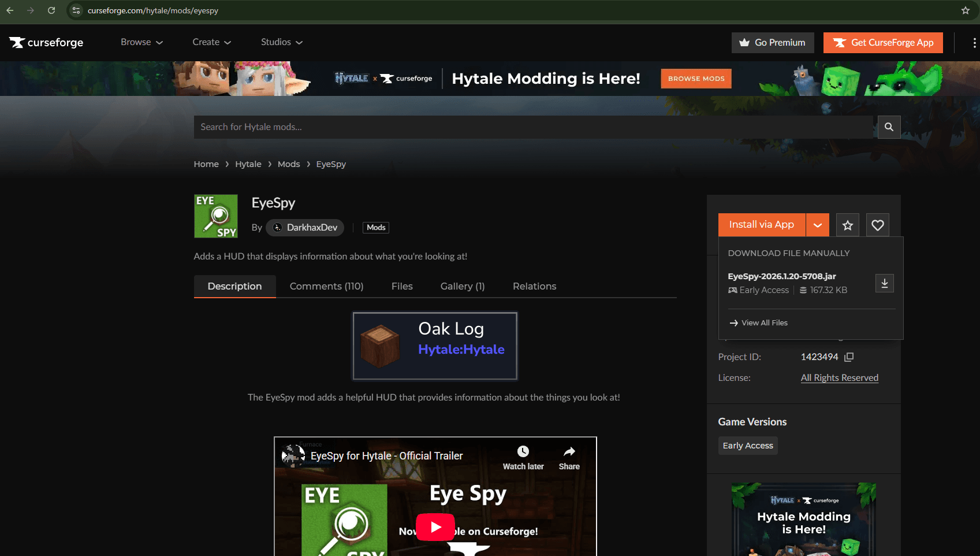Image resolution: width=980 pixels, height=556 pixels.
Task: Open the Files tab
Action: 402,287
